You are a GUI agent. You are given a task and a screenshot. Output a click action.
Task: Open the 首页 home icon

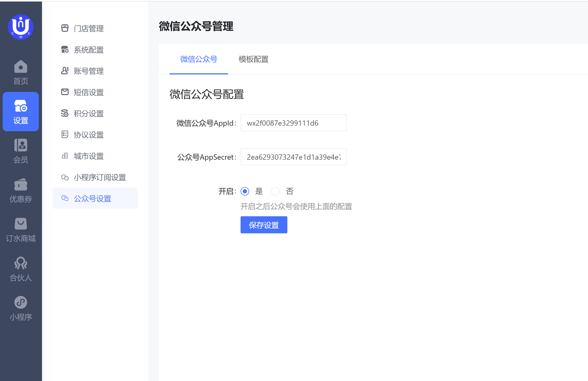coord(21,66)
